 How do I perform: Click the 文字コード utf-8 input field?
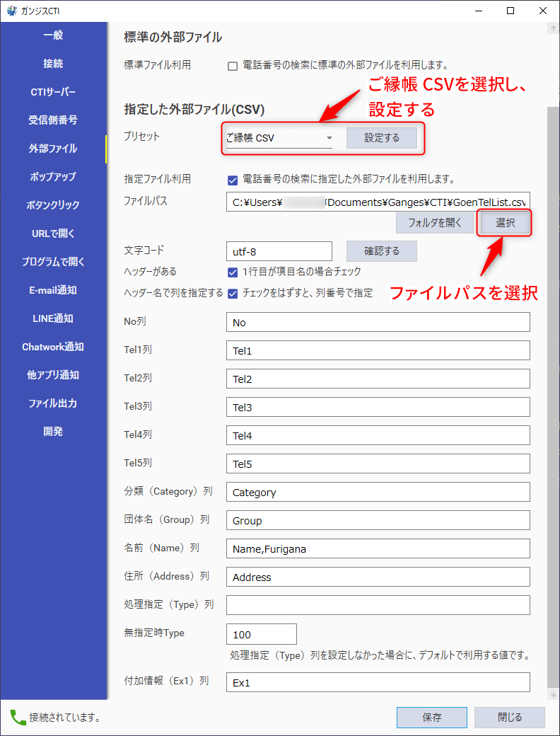point(279,251)
